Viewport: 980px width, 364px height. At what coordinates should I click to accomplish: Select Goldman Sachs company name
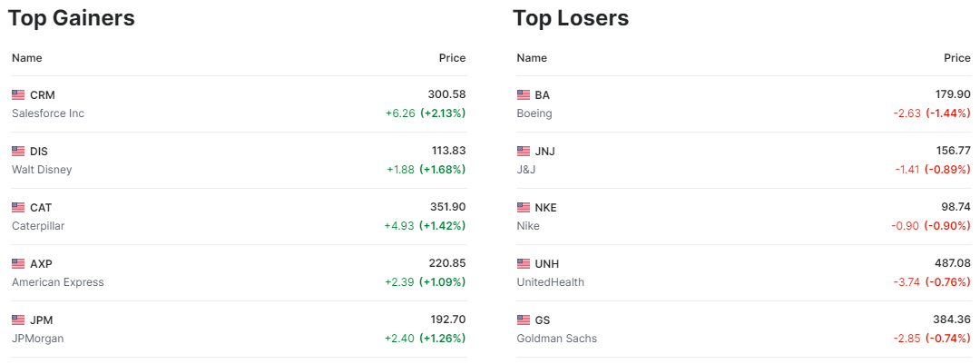(x=557, y=339)
